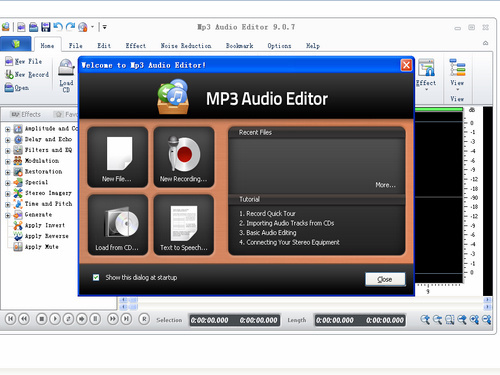Click the More... link under Recent Files
Viewport: 500px width, 375px height.
[x=385, y=185]
